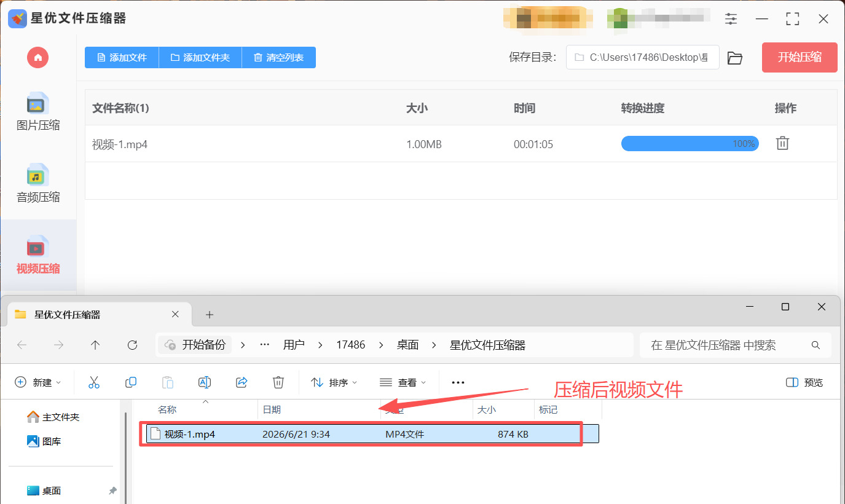The height and width of the screenshot is (504, 845).
Task: Add a new Explorer tab
Action: click(x=210, y=315)
